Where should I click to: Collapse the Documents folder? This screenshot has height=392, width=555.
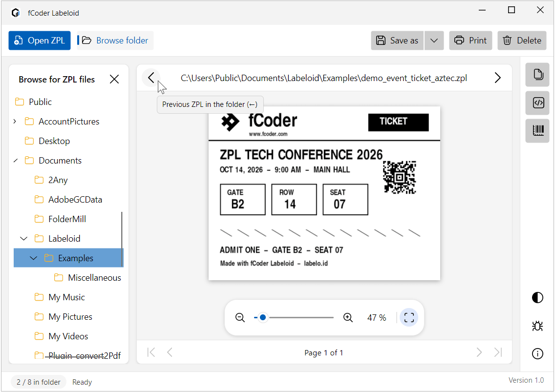pyautogui.click(x=15, y=161)
